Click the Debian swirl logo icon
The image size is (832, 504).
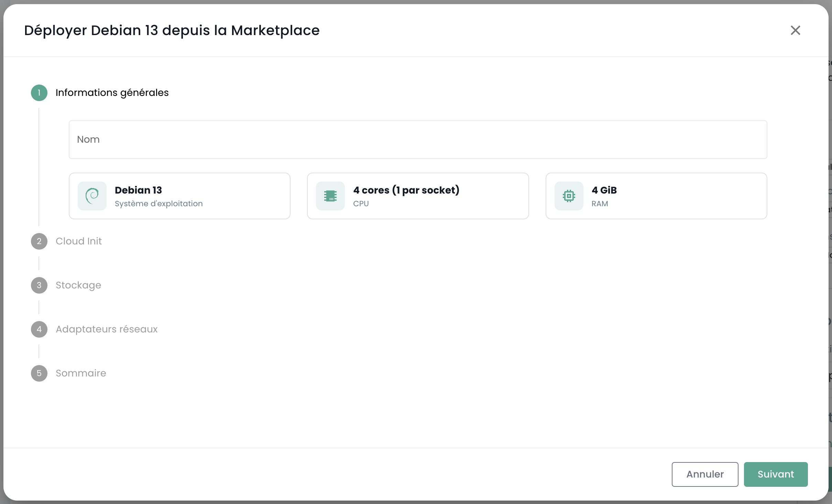[92, 196]
